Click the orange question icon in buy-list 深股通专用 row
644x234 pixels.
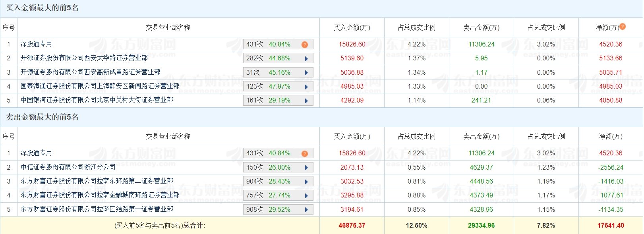pyautogui.click(x=305, y=44)
